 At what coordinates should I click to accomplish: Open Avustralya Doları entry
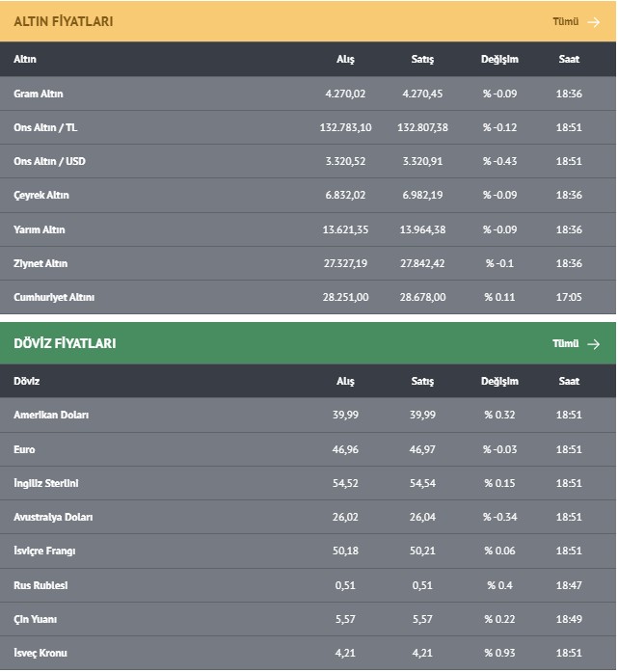(x=309, y=517)
